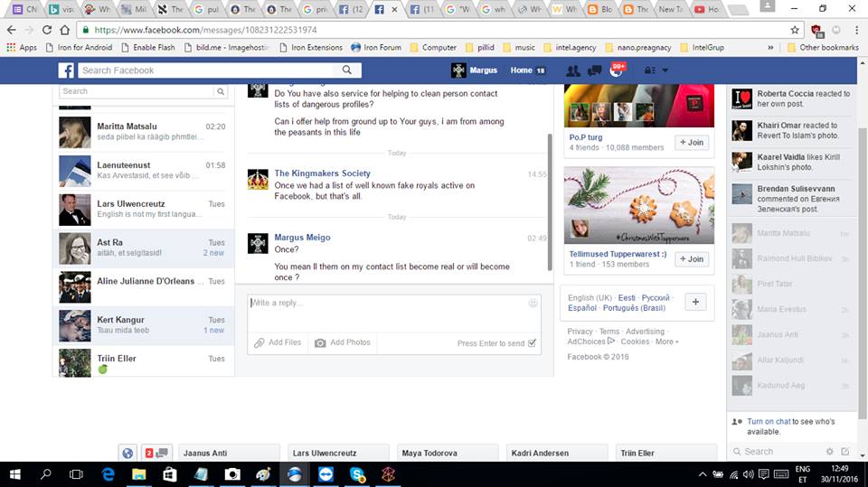Open Margus Meigo sender link
This screenshot has height=487, width=868.
tap(302, 238)
